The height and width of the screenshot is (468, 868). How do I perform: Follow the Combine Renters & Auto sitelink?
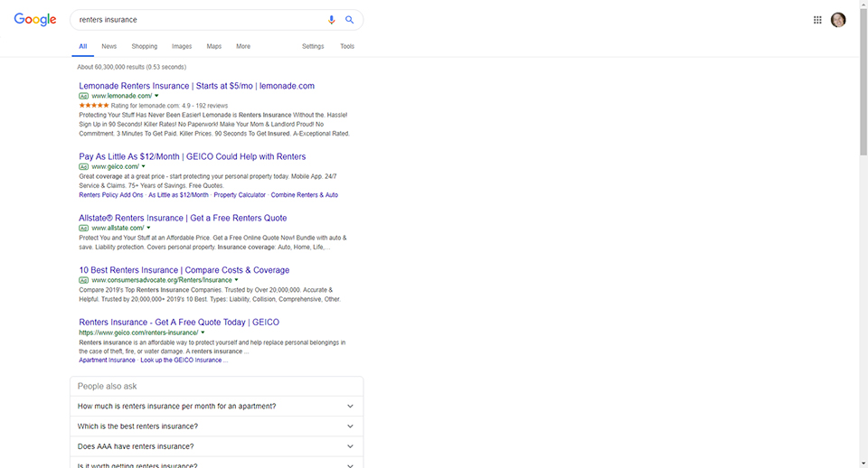click(305, 195)
